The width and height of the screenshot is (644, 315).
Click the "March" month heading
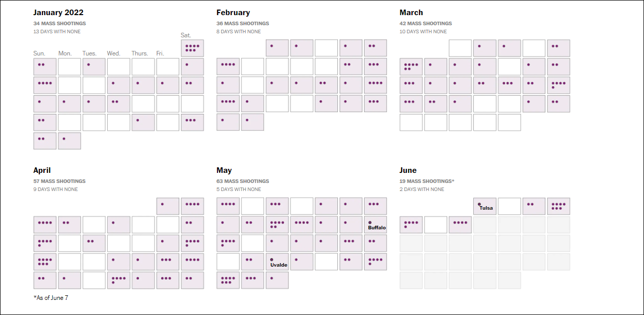coord(411,13)
